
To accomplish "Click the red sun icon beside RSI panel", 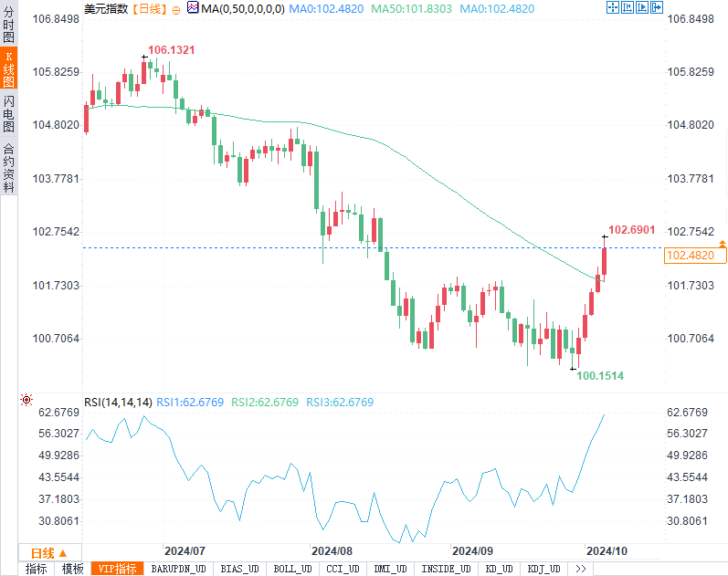I will point(26,400).
